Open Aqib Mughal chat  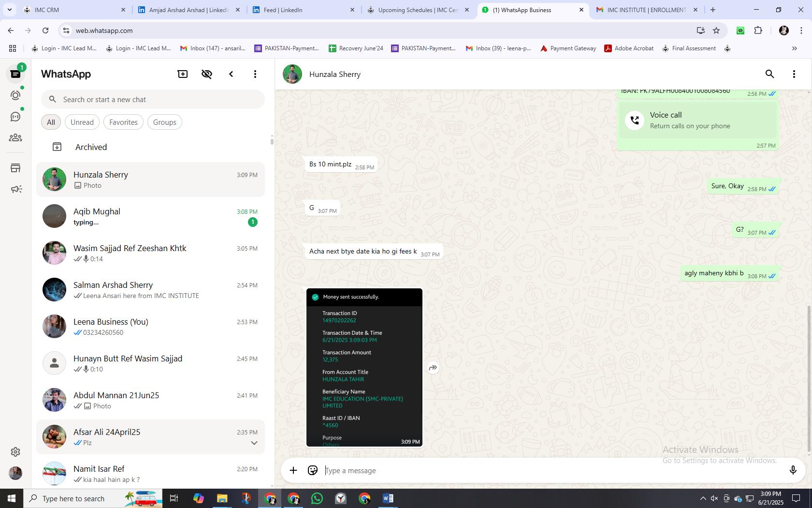point(150,216)
